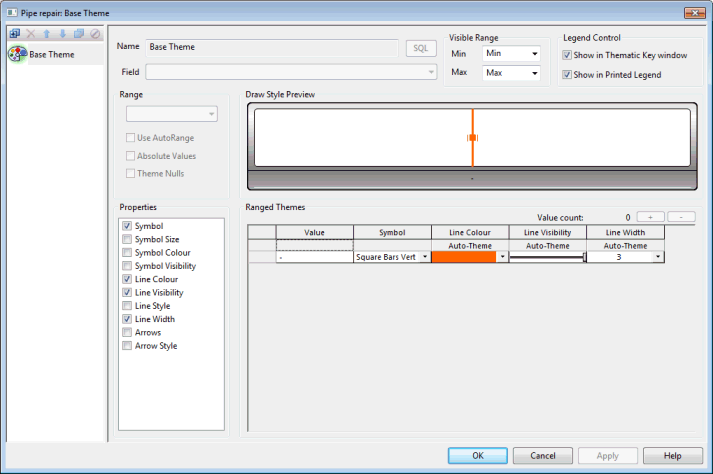
Task: Check the Symbol Colour property
Action: (x=127, y=252)
